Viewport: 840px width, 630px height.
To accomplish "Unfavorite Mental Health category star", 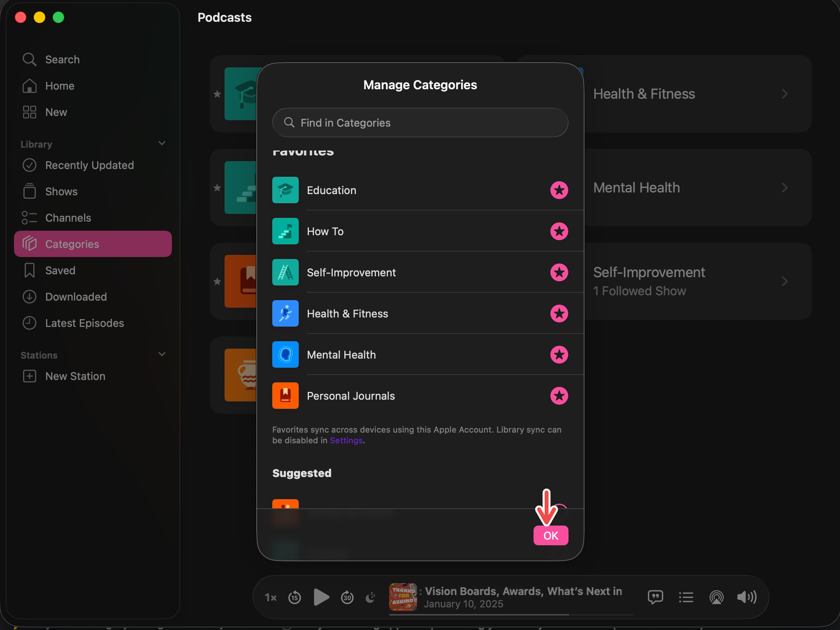I will coord(559,354).
